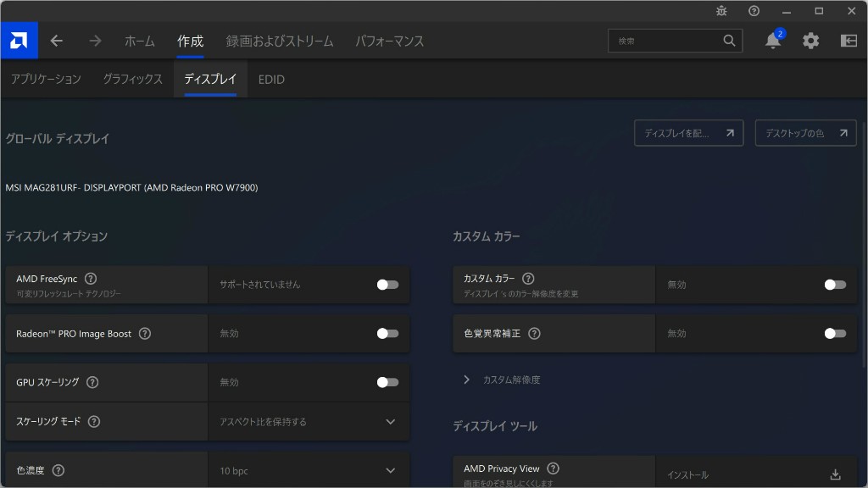
Task: Show help for AMD FreeSync
Action: point(91,278)
